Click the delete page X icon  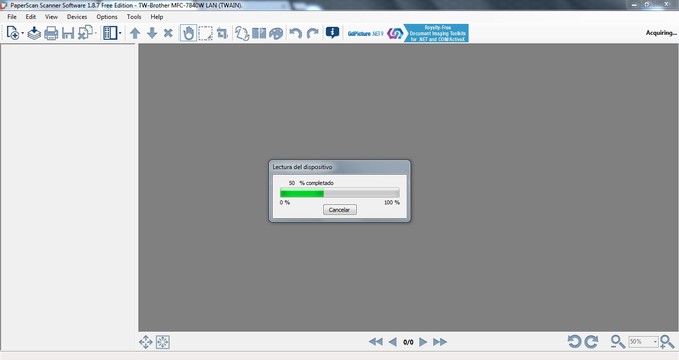pyautogui.click(x=168, y=33)
